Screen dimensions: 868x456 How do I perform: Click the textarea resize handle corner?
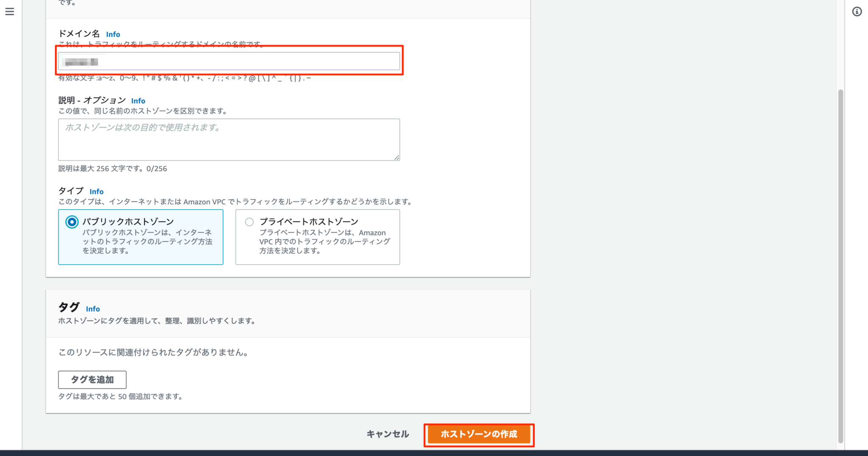pyautogui.click(x=397, y=158)
